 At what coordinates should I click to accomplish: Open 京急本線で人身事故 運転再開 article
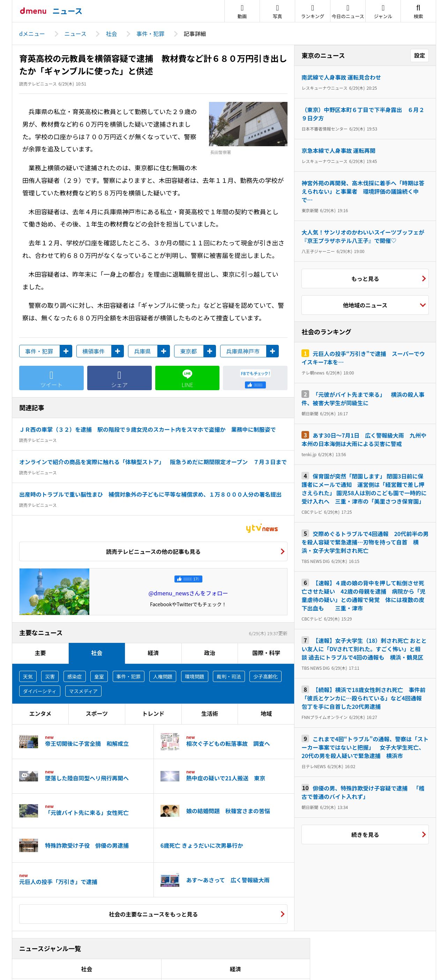click(338, 151)
